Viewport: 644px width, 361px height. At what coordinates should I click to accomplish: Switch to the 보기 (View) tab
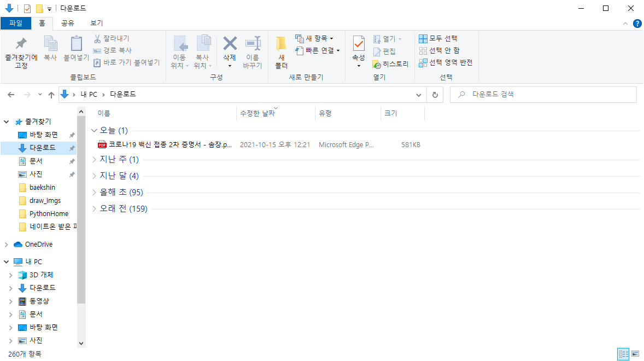pos(97,23)
